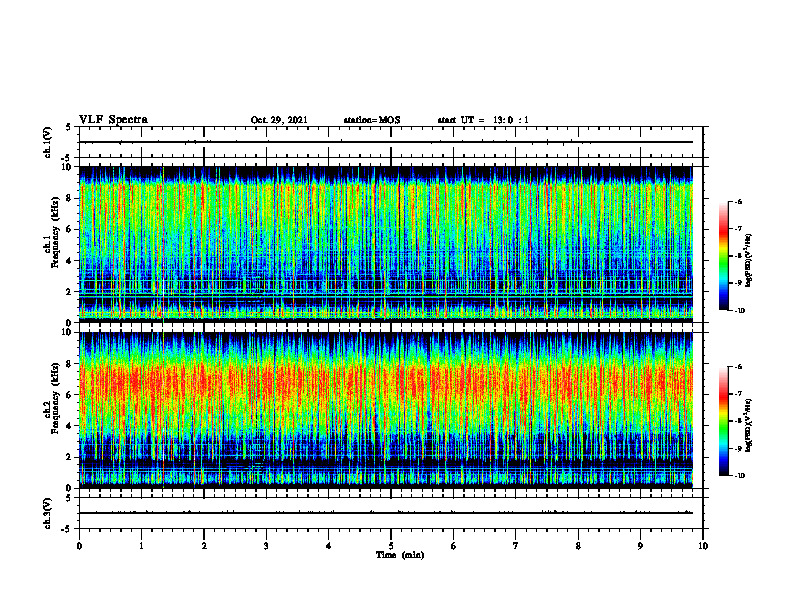Click the 'ch.1(V)' waveform axis label
The height and width of the screenshot is (612, 792).
tap(48, 142)
